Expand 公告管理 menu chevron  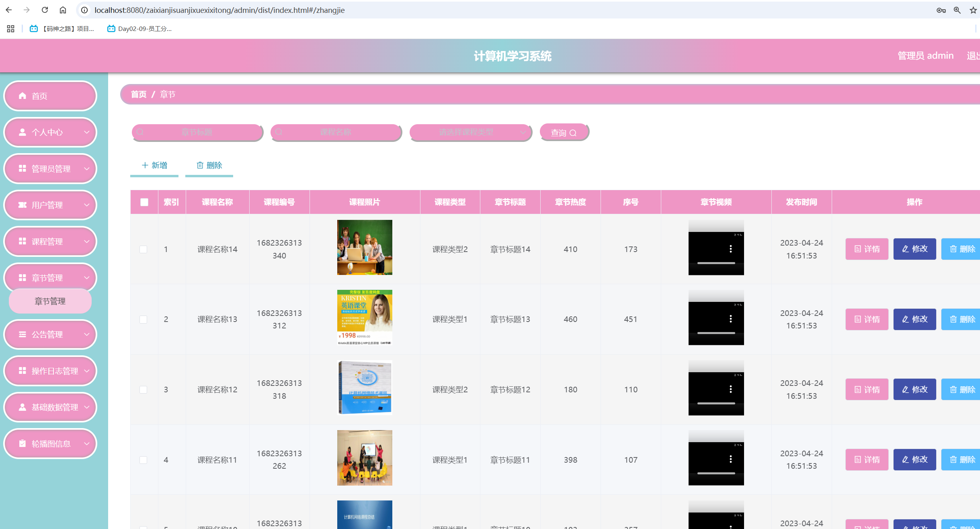point(86,334)
